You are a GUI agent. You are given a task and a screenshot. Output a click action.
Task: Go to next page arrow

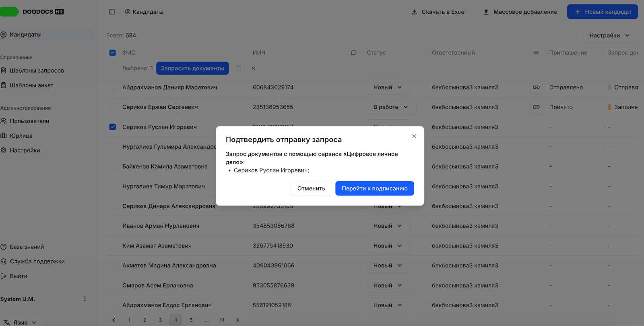[x=237, y=320]
